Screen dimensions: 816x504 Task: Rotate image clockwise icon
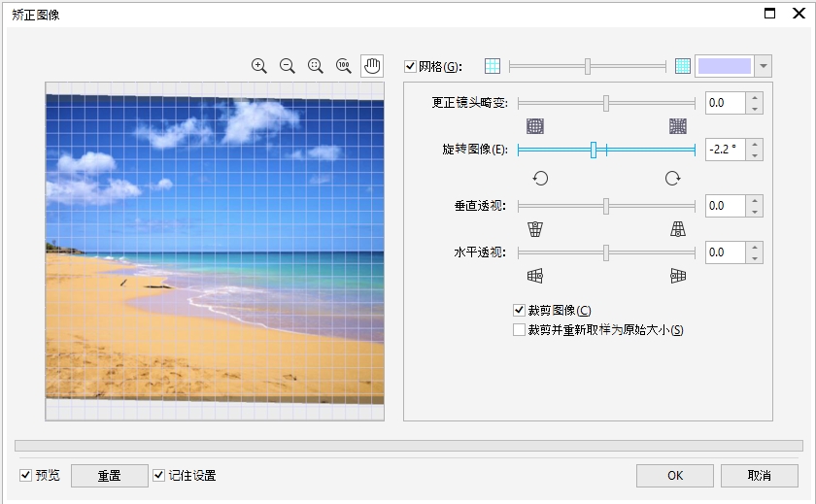point(672,178)
